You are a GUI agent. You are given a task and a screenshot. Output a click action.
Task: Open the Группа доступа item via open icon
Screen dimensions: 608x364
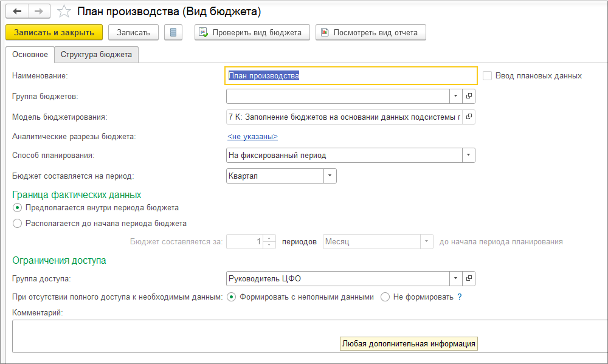coord(469,279)
